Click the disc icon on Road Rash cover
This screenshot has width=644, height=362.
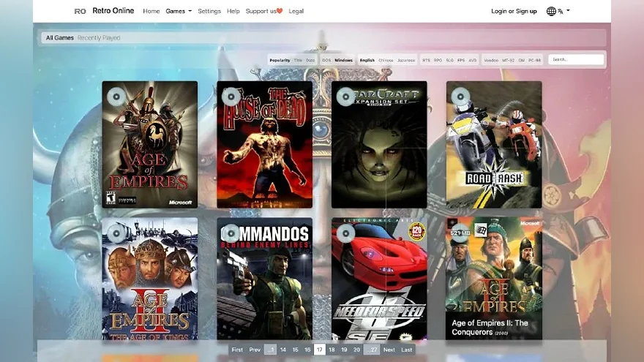point(460,97)
